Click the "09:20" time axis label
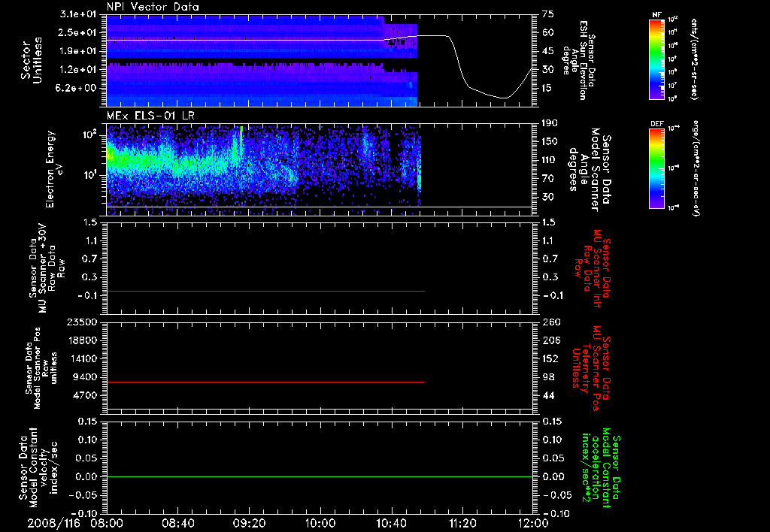This screenshot has height=532, width=770. coord(249,523)
